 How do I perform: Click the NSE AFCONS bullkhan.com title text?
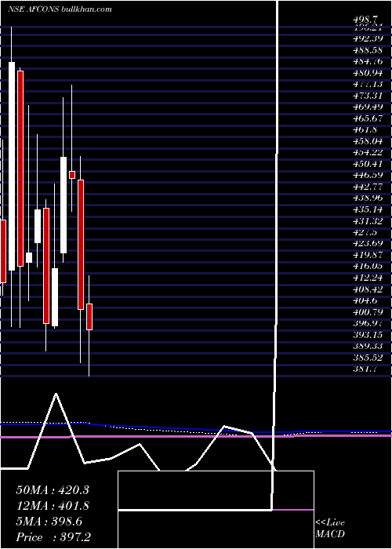[60, 9]
